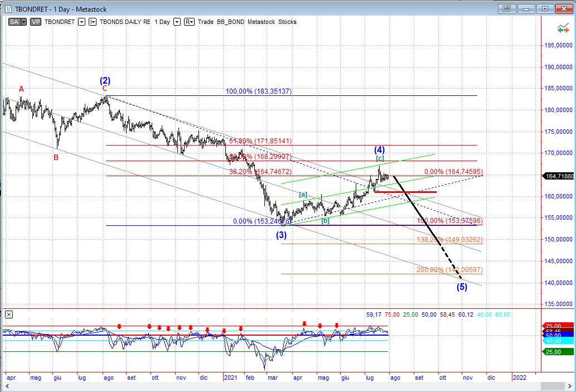Select the (2) wave label

point(105,80)
